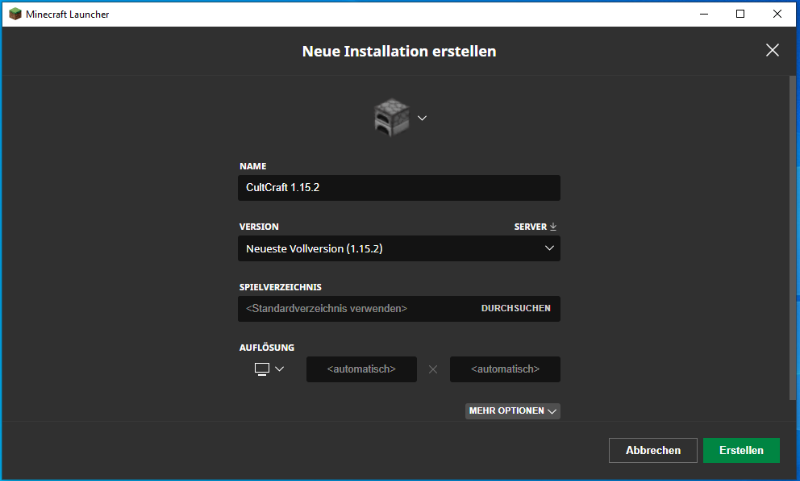Expand MEHR OPTIONEN section
800x481 pixels.
(x=513, y=411)
